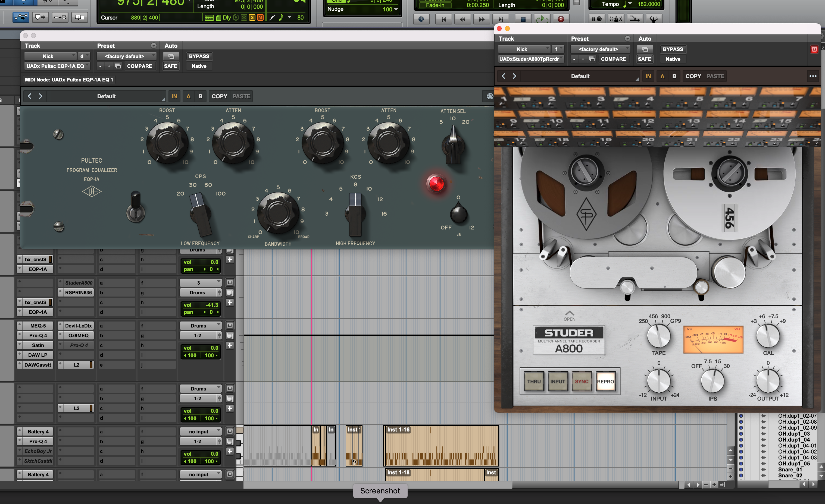
Task: Open the UADx Pultec EQP-1A EQ plugin selector
Action: click(57, 66)
